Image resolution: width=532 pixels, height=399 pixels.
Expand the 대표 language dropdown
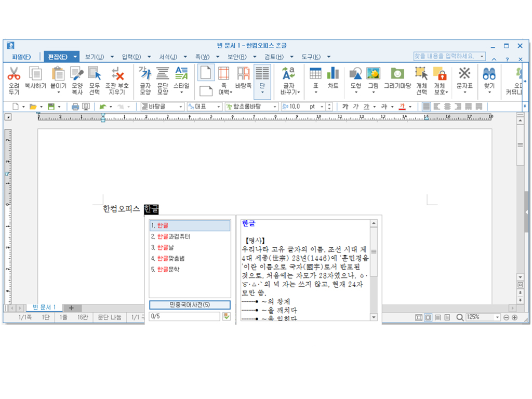pos(218,107)
